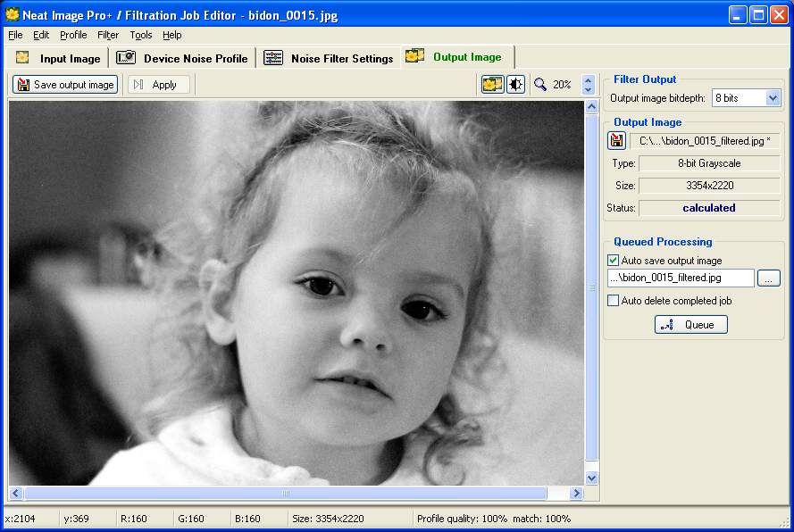Click the auto save filename field
Image resolution: width=794 pixels, height=532 pixels.
[681, 278]
